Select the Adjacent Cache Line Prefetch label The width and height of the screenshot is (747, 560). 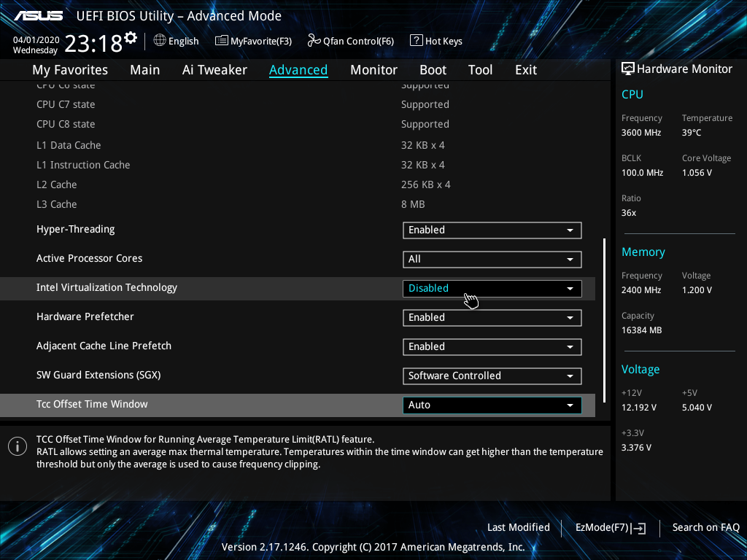point(104,346)
